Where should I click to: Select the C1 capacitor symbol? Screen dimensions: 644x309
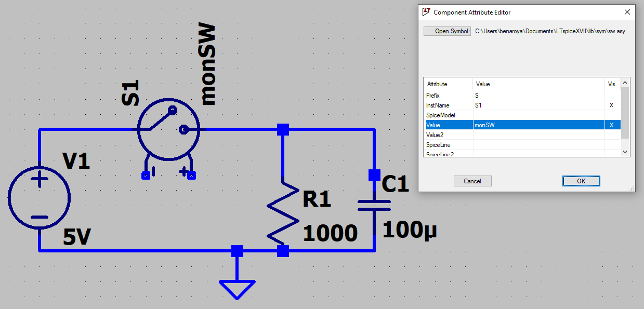[x=374, y=204]
